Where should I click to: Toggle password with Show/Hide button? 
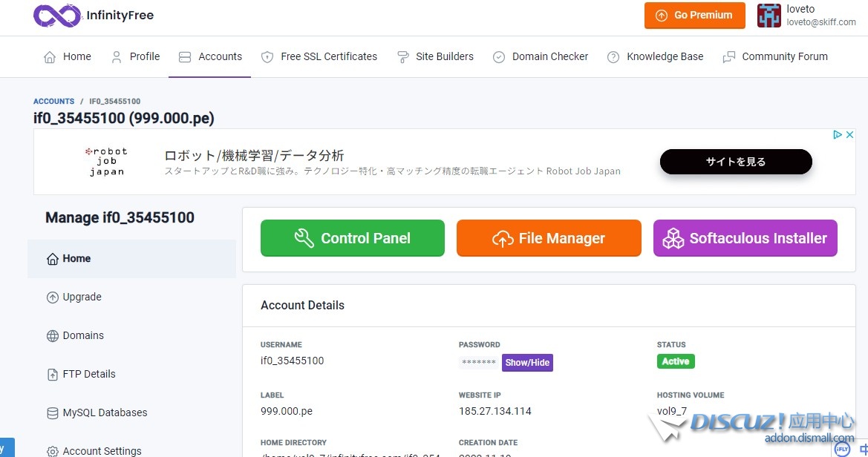[527, 362]
